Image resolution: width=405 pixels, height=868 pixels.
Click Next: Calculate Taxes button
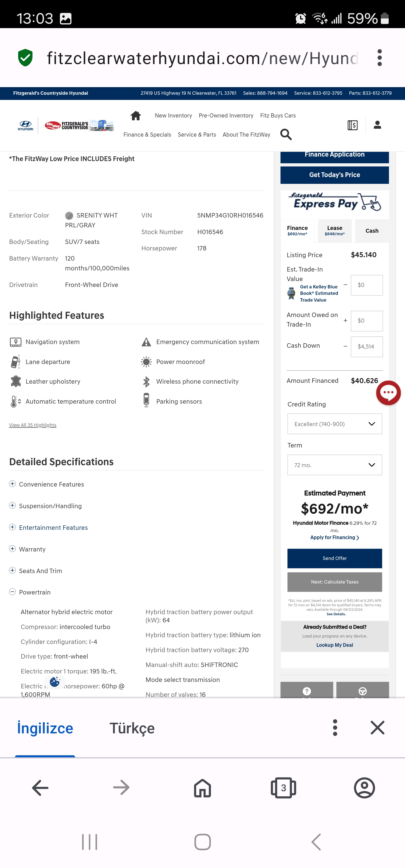(x=334, y=582)
